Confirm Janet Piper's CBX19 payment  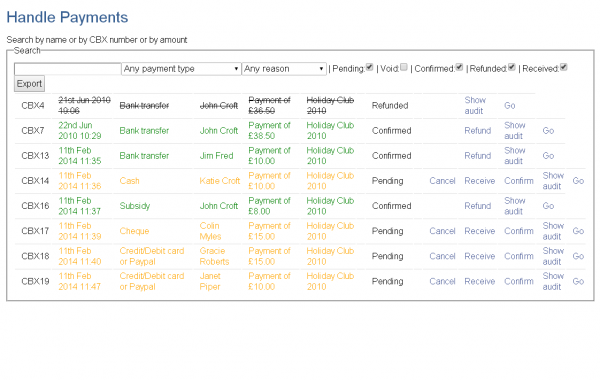pos(518,282)
